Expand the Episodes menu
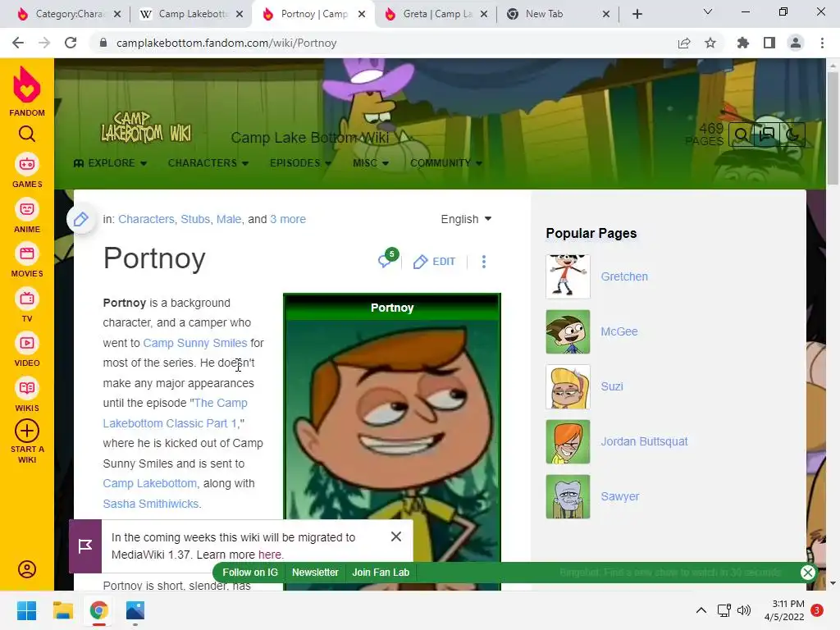This screenshot has height=630, width=840. coord(300,163)
